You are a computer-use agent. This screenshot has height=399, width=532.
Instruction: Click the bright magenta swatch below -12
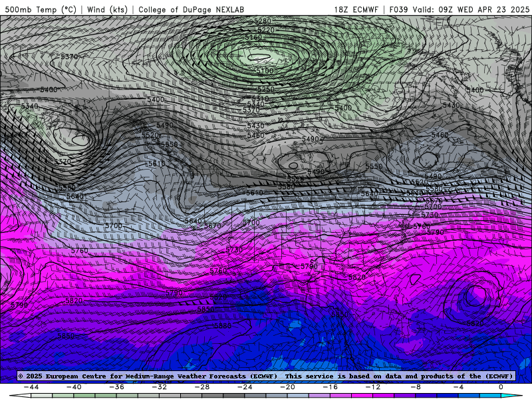tap(362, 396)
